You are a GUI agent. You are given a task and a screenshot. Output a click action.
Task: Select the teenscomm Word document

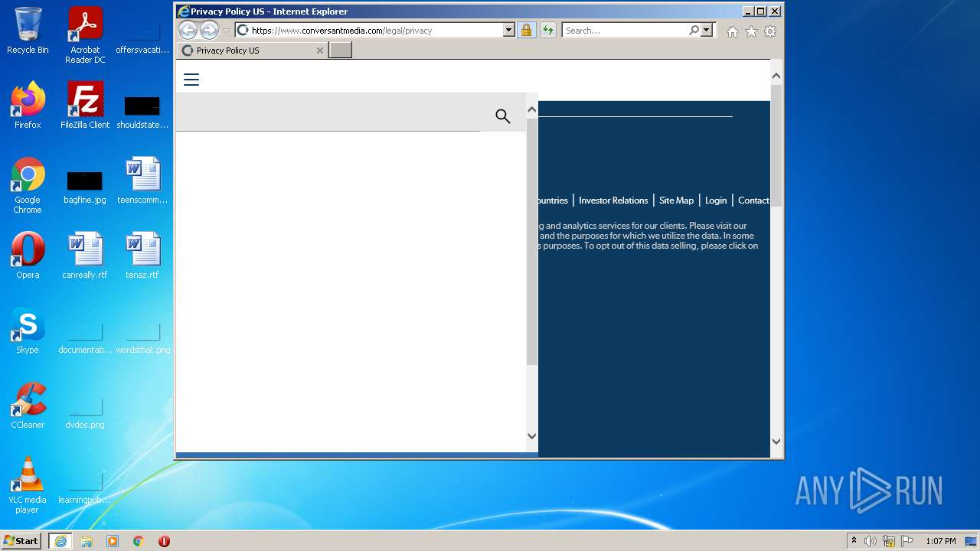coord(142,180)
